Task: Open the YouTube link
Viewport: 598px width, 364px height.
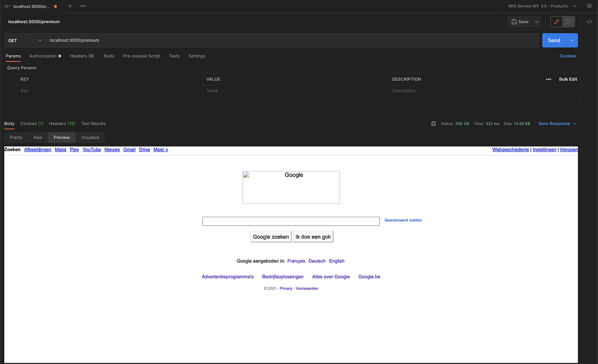Action: click(92, 150)
